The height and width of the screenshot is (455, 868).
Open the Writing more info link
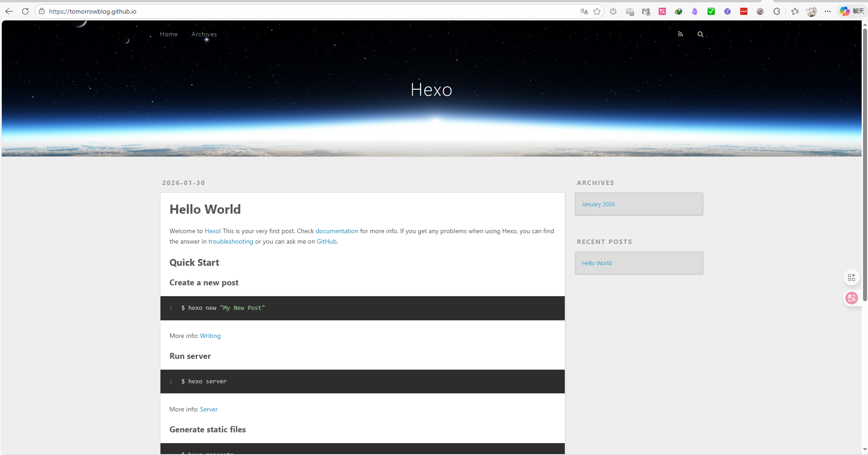tap(210, 336)
